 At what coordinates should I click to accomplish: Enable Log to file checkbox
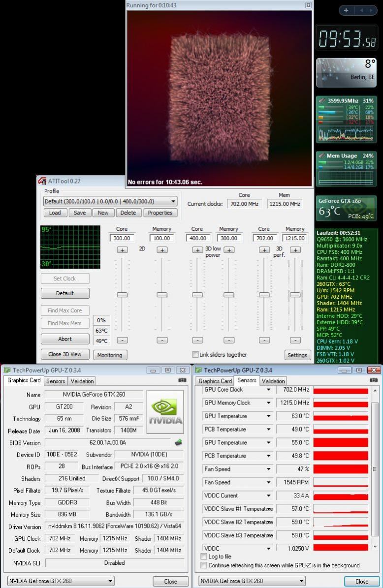pyautogui.click(x=204, y=556)
